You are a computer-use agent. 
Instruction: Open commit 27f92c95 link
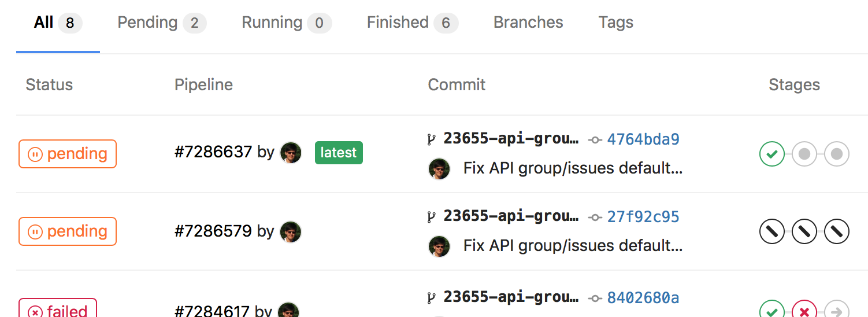(x=643, y=217)
